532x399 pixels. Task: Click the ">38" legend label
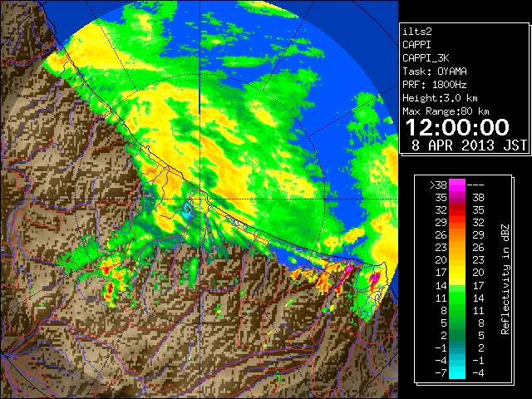(x=438, y=185)
